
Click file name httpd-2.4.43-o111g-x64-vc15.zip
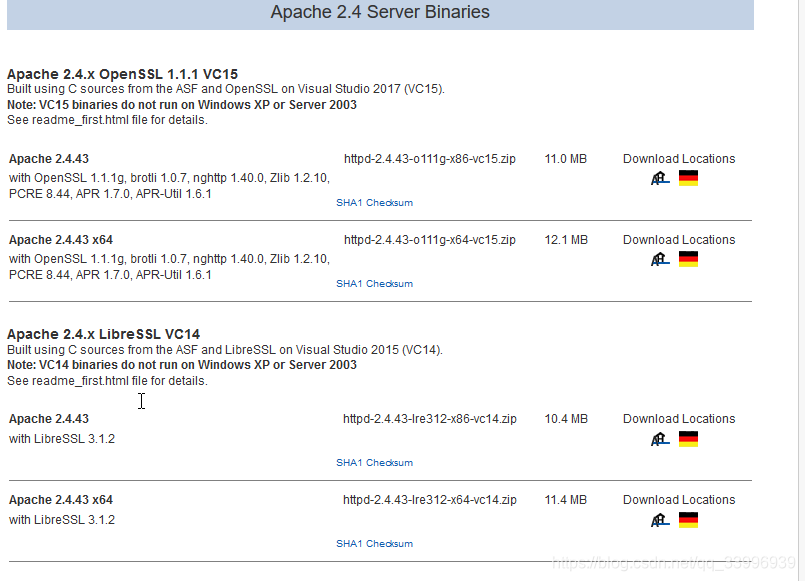click(x=430, y=240)
